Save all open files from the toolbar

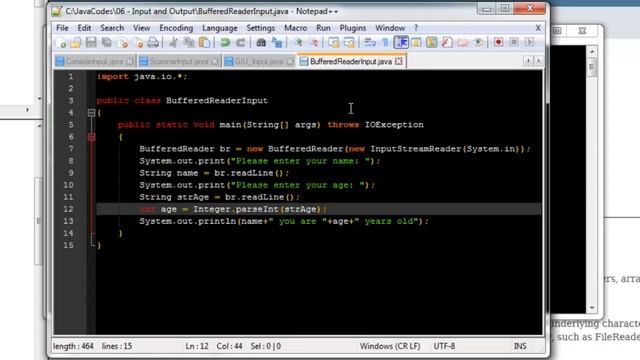coord(107,42)
